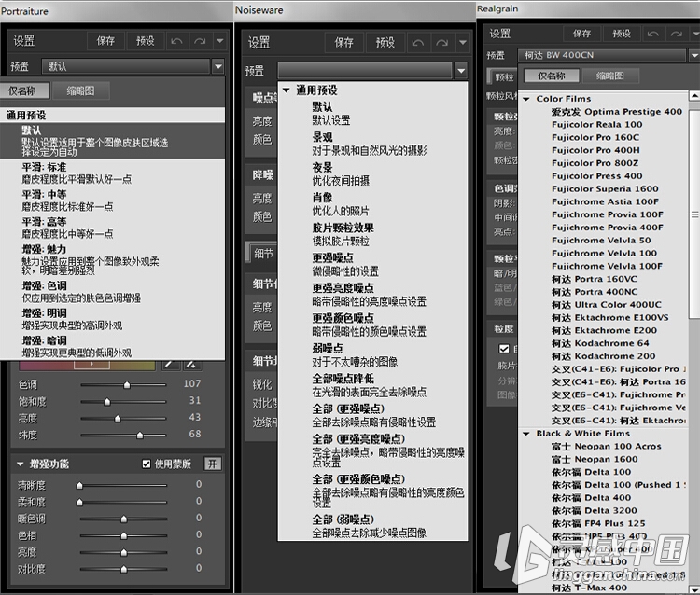Image resolution: width=700 pixels, height=595 pixels.
Task: Open the 颗粒 tab in Realgrain
Action: coord(503,77)
